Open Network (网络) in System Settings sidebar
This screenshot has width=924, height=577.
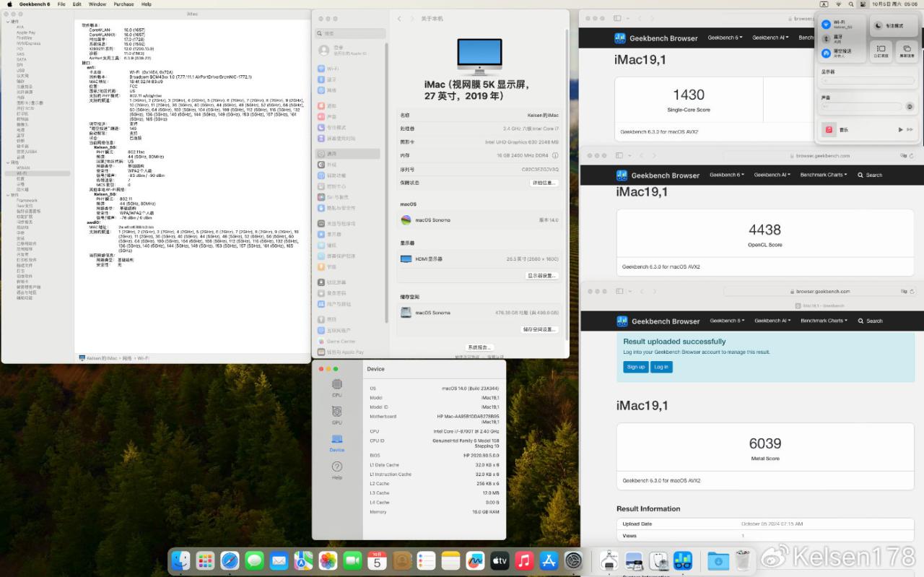(x=349, y=90)
